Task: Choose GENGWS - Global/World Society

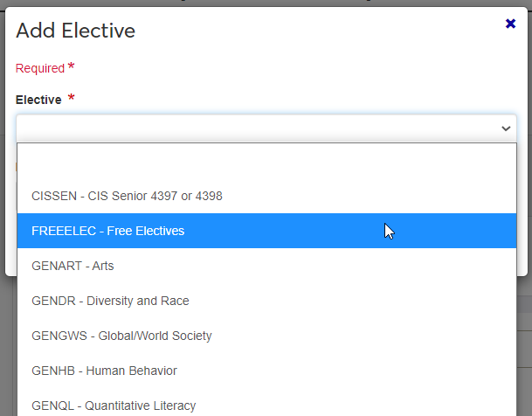Action: tap(121, 336)
